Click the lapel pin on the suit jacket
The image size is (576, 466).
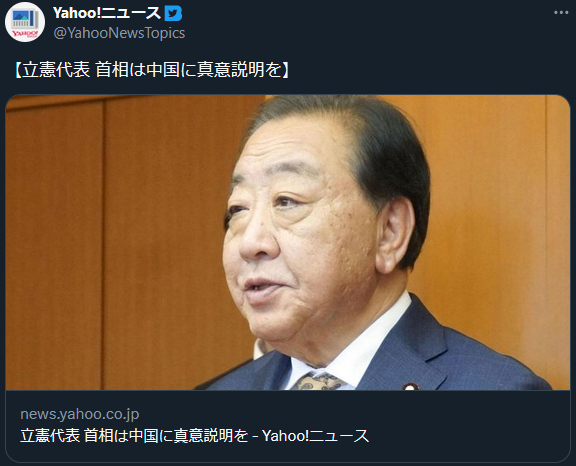tap(410, 387)
